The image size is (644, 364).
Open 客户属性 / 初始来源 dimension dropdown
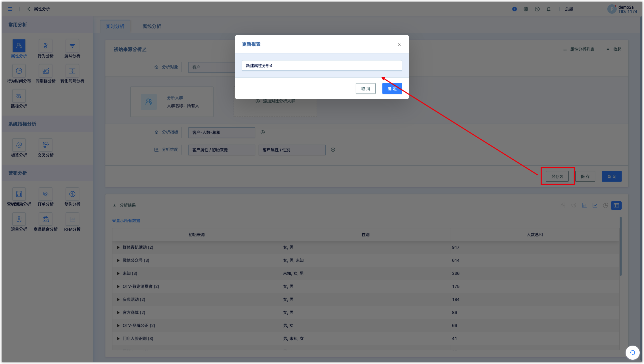(222, 150)
